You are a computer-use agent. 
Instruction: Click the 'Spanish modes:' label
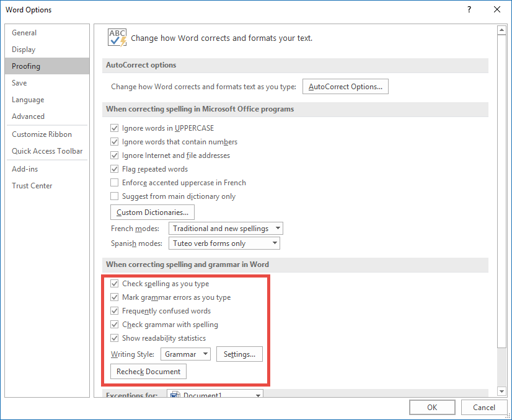(x=136, y=243)
